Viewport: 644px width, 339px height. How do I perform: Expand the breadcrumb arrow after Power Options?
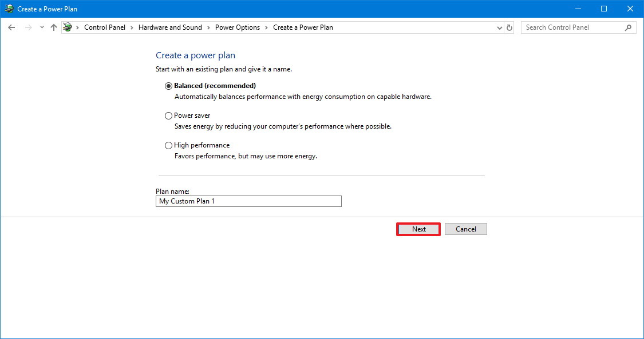(266, 27)
